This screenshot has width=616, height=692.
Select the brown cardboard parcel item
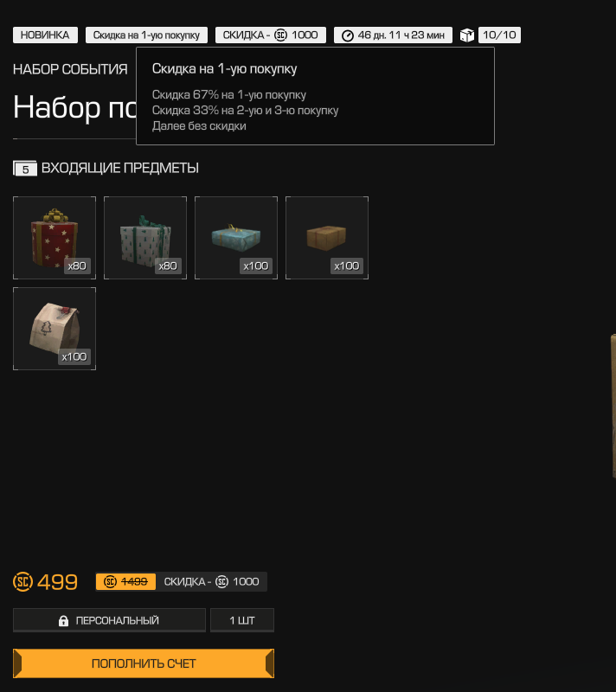(327, 238)
